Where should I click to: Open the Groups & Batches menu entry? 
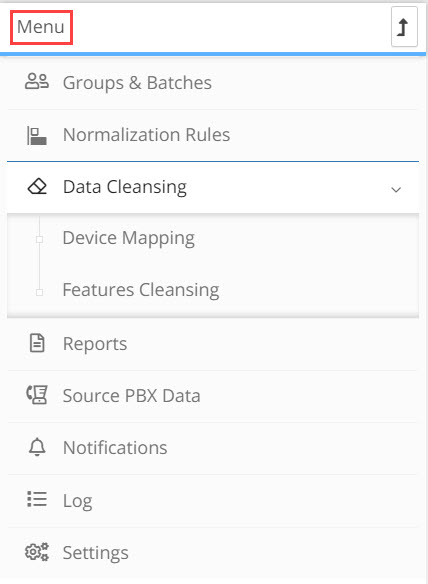coord(213,82)
